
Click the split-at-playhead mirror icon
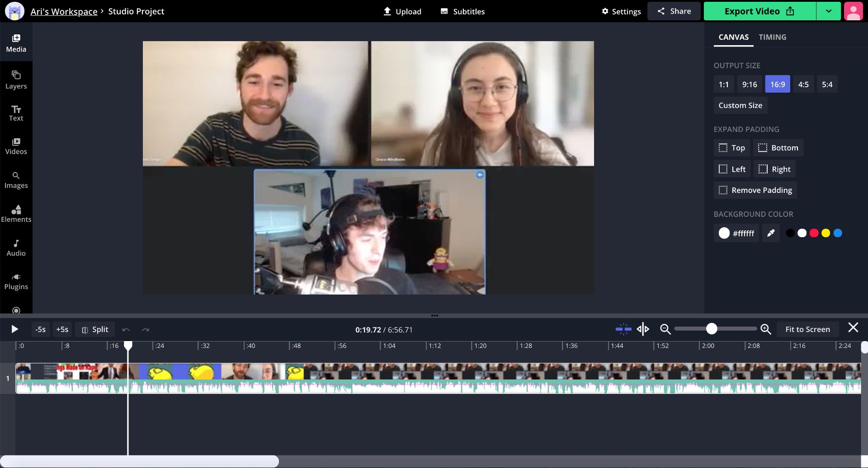pyautogui.click(x=643, y=329)
